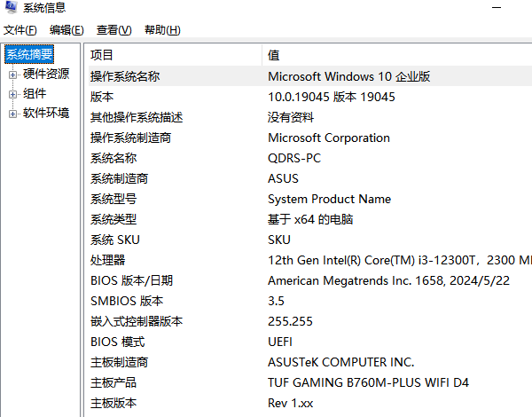Click the American Megatrends Inc. 1658 value
The width and height of the screenshot is (532, 417).
point(388,280)
